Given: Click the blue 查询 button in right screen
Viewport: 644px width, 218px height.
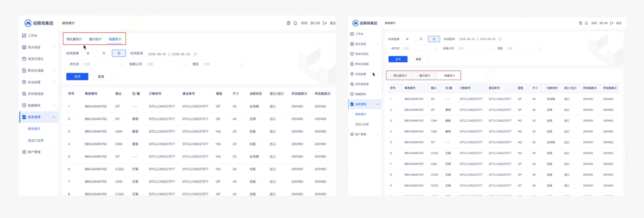Looking at the screenshot, I should [398, 59].
